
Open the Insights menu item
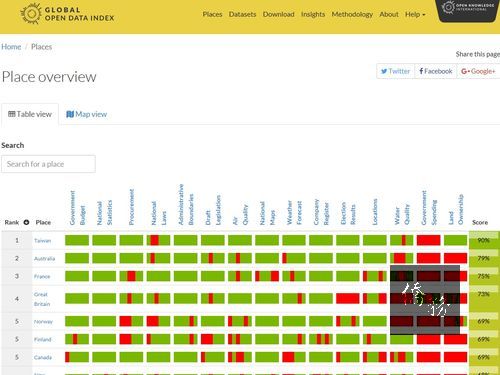coord(313,14)
